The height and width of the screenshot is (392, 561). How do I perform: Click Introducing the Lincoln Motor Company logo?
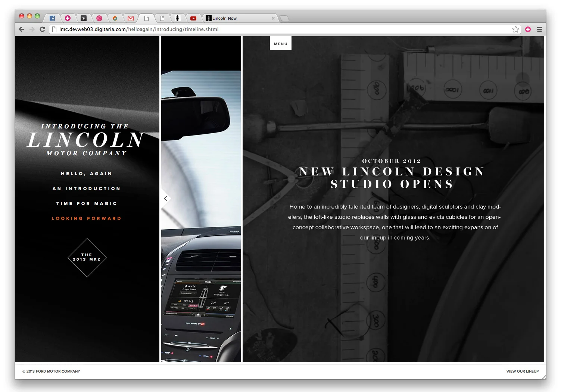86,140
